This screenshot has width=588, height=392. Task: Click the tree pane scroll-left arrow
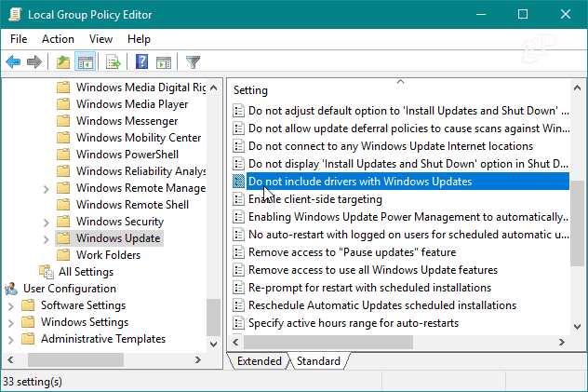coord(10,360)
